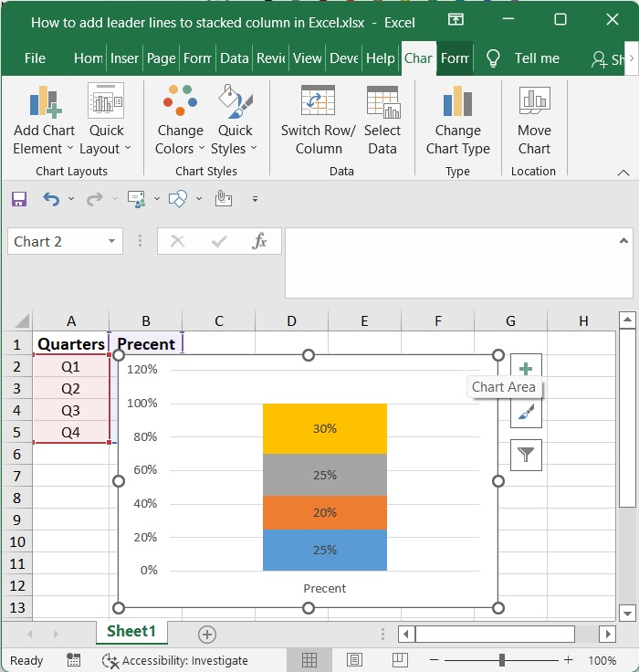This screenshot has width=639, height=672.
Task: Click the Move Chart button
Action: 534,121
